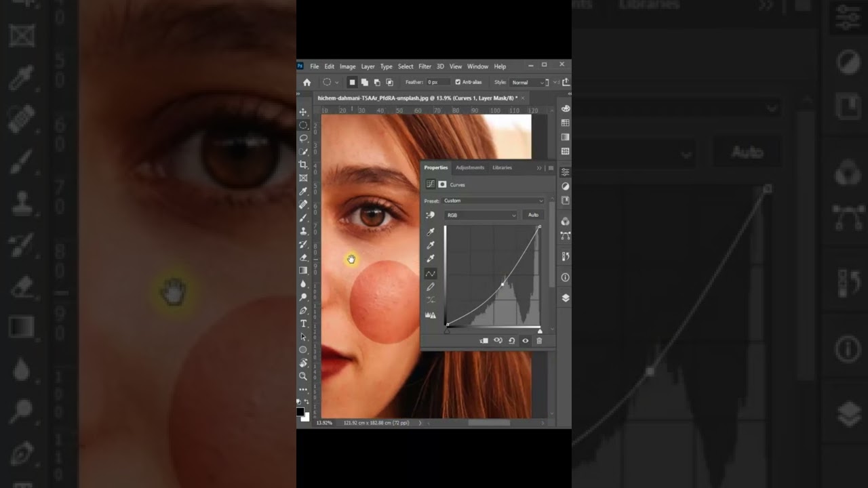Click the foreground color swatch

coord(300,411)
